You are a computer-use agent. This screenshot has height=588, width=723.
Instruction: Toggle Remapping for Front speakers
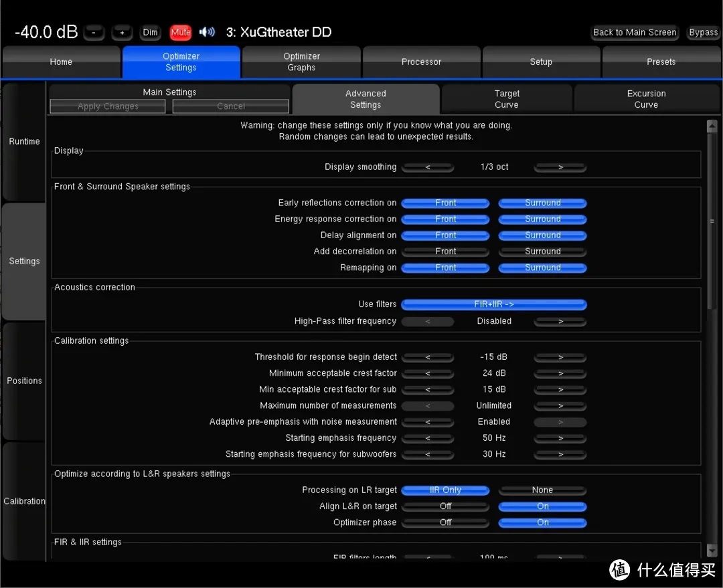pyautogui.click(x=445, y=268)
